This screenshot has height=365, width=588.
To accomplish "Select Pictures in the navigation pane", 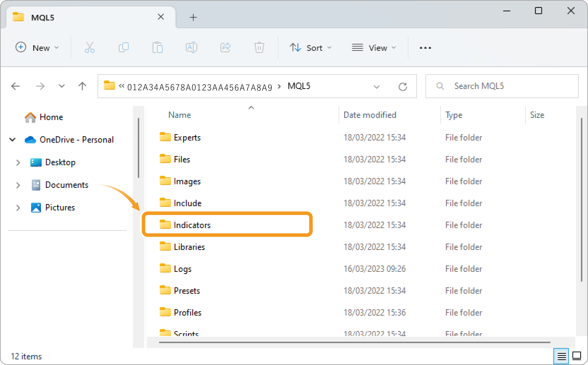I will tap(53, 208).
